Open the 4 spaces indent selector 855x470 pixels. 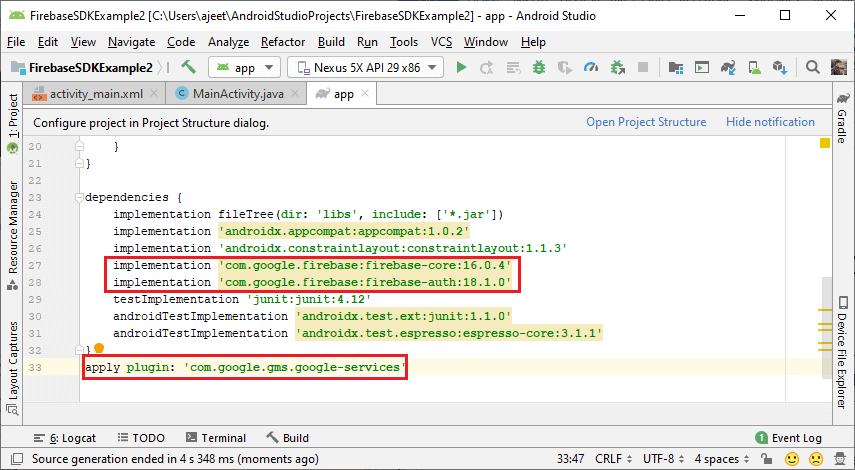(722, 459)
